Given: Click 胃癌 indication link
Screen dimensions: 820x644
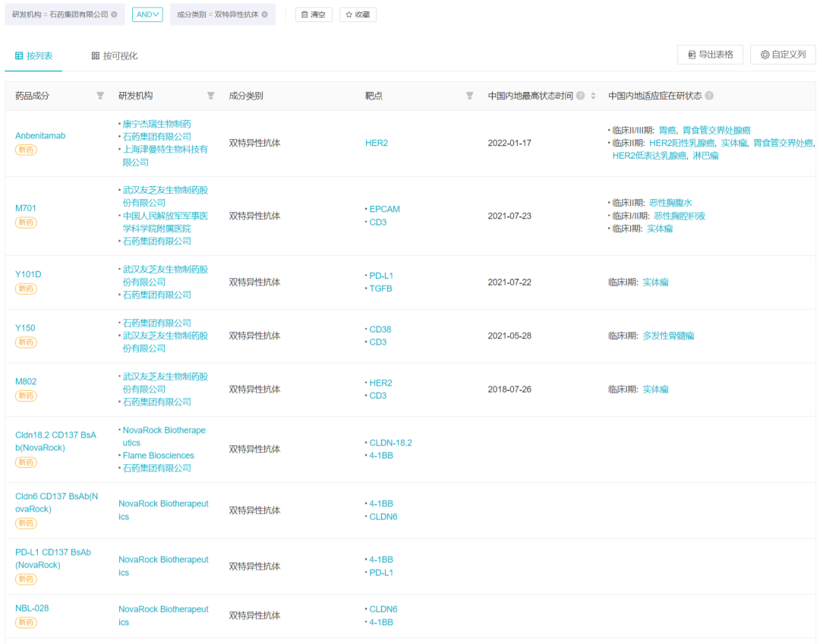Looking at the screenshot, I should (667, 131).
